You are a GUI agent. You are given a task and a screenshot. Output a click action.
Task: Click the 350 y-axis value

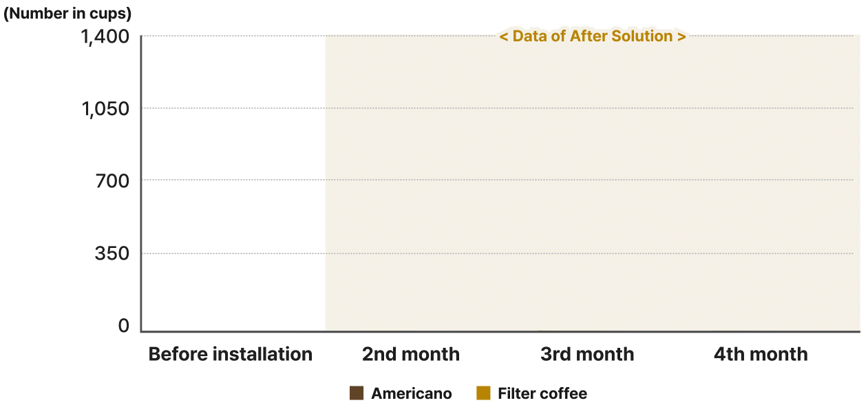click(x=112, y=253)
